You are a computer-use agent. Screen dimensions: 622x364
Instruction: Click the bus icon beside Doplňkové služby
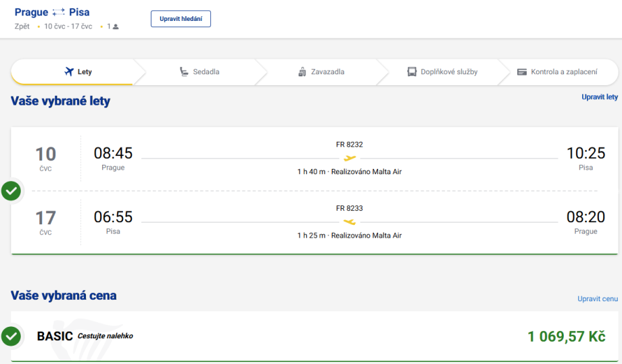pos(412,72)
